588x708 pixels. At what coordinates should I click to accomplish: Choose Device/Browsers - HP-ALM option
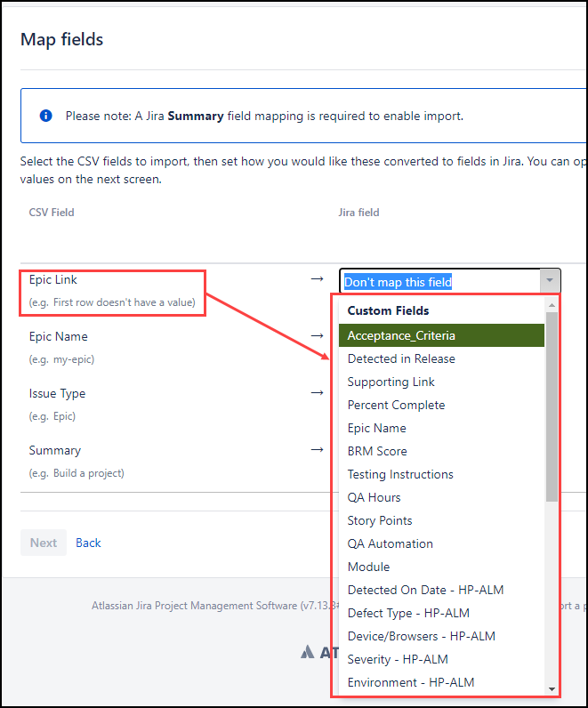pos(441,636)
